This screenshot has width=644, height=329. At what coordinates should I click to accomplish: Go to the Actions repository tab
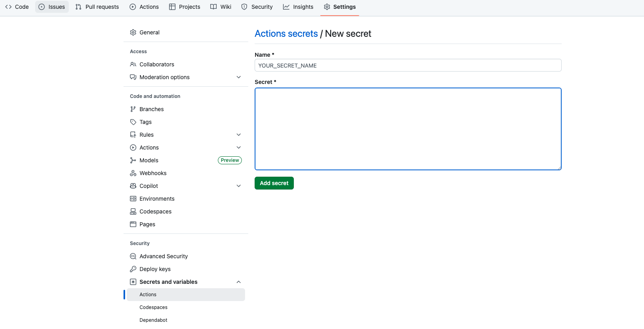144,7
